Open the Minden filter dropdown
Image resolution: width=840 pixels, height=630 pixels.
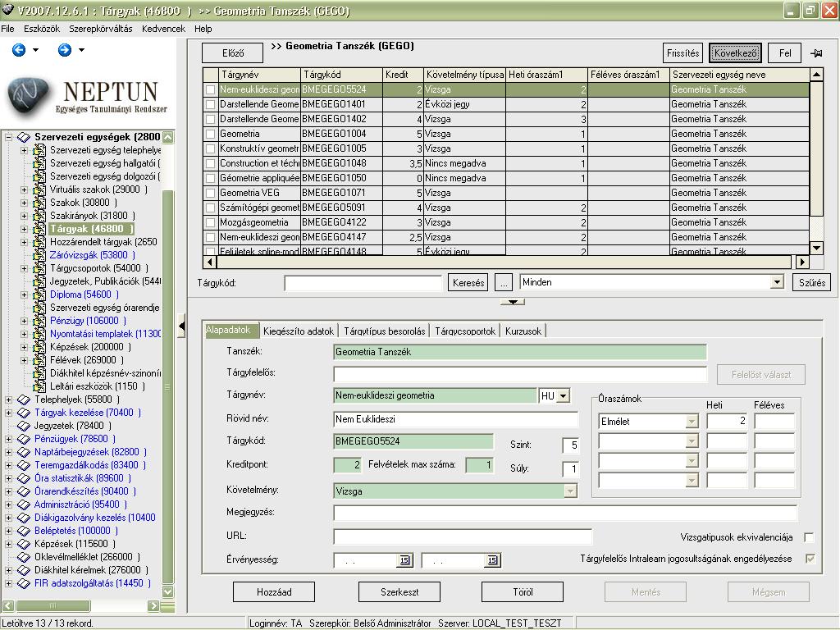[x=777, y=282]
